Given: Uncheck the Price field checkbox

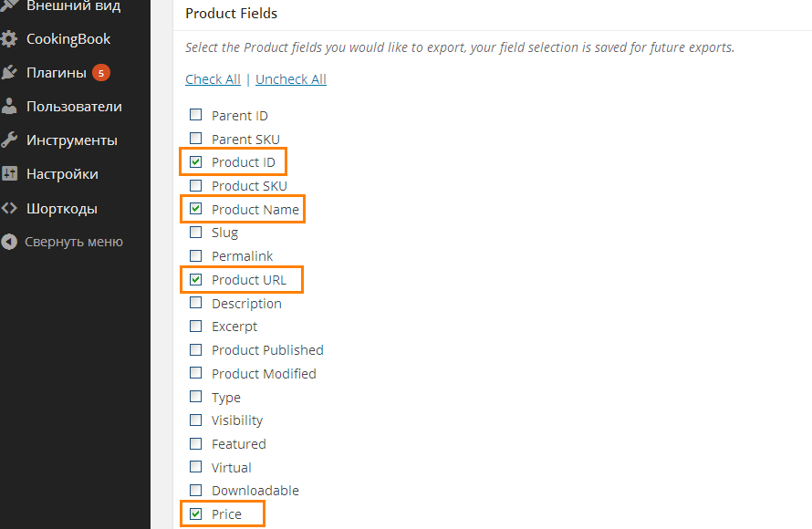Looking at the screenshot, I should (x=196, y=514).
